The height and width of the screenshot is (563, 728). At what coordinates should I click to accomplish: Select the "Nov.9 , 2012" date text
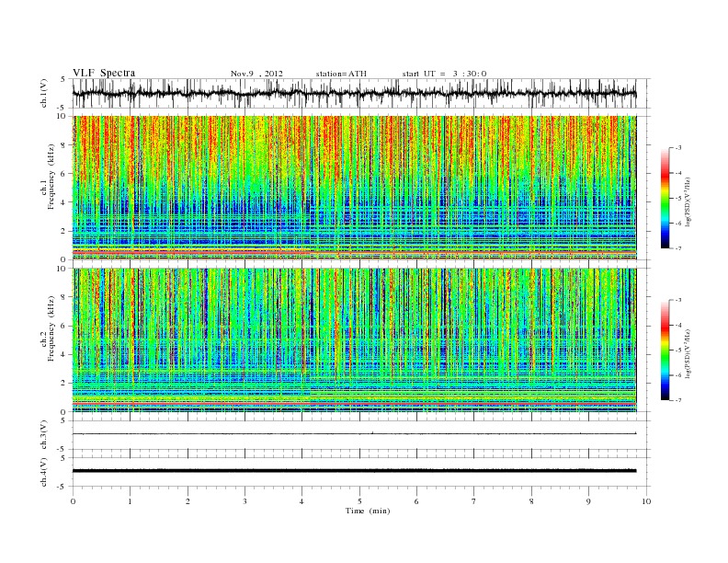tap(256, 74)
